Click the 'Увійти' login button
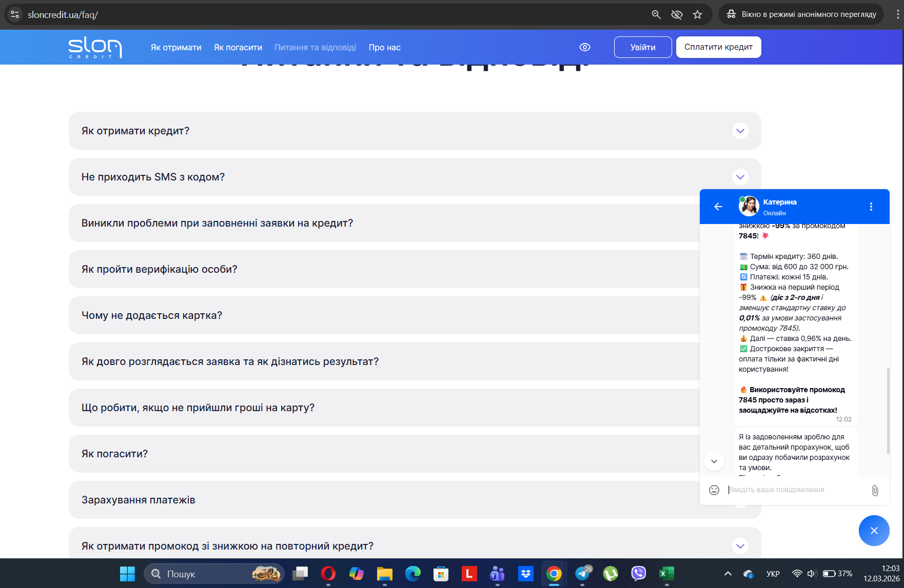 coord(643,47)
